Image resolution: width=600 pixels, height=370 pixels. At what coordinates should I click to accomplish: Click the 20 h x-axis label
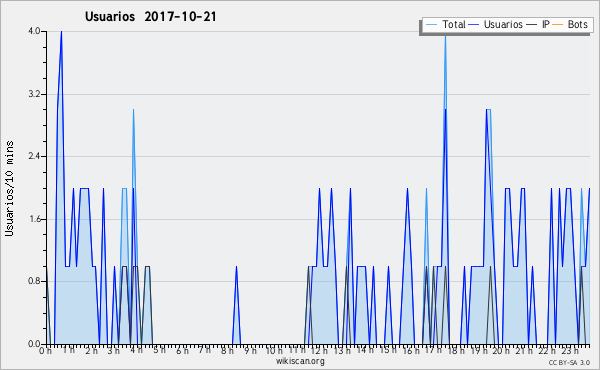(501, 351)
